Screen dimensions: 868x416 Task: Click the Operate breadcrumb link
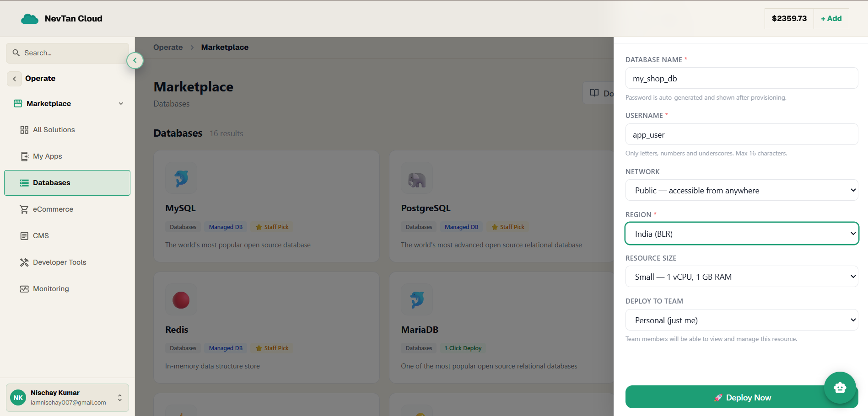(x=168, y=48)
